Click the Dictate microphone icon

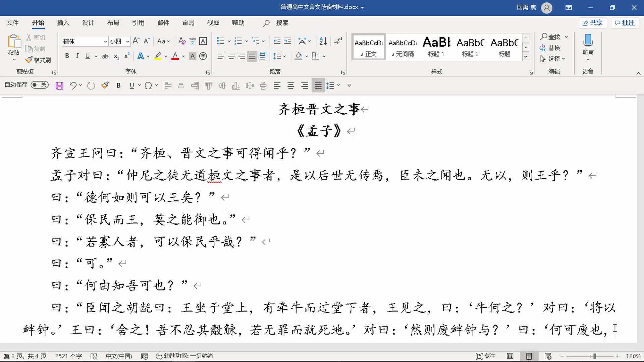click(588, 41)
